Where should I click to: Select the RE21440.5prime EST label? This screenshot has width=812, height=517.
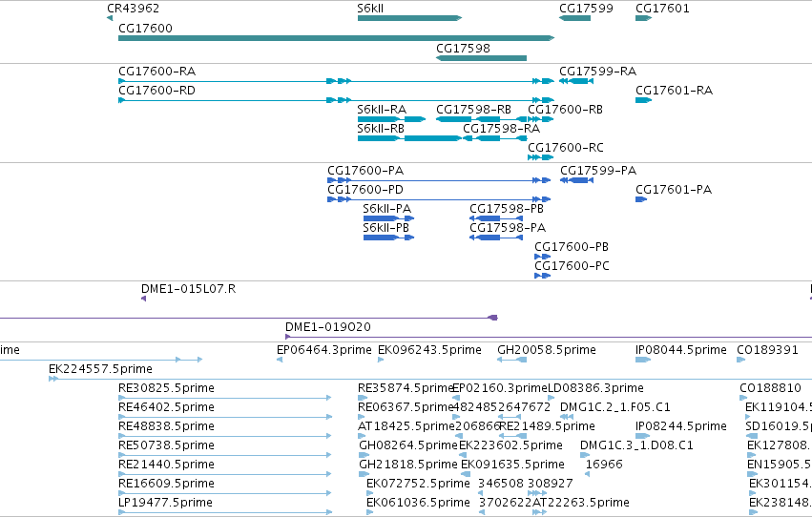(166, 465)
